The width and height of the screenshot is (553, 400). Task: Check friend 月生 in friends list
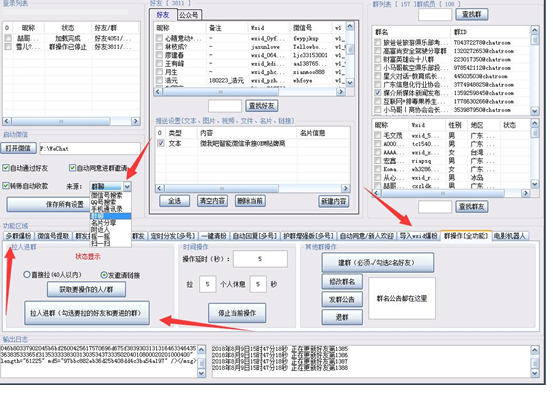tap(159, 72)
